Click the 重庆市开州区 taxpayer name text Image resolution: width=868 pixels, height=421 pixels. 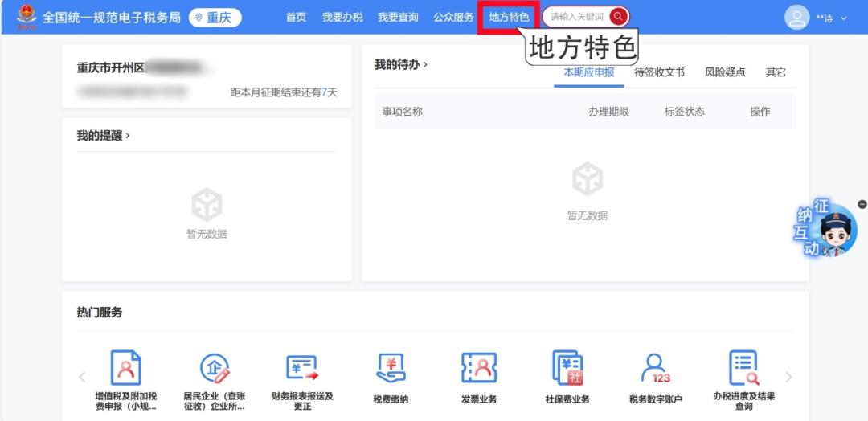click(x=110, y=68)
